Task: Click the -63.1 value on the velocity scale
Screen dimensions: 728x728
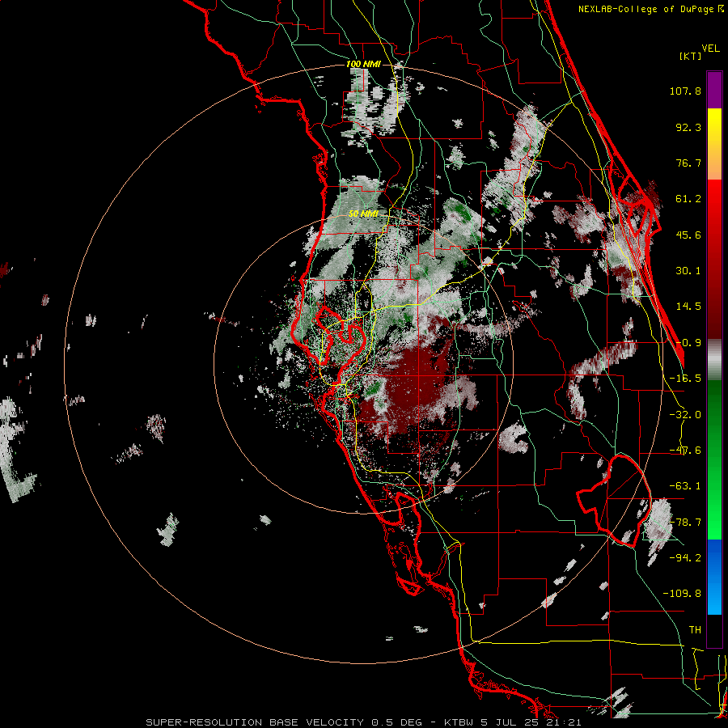Action: point(685,486)
